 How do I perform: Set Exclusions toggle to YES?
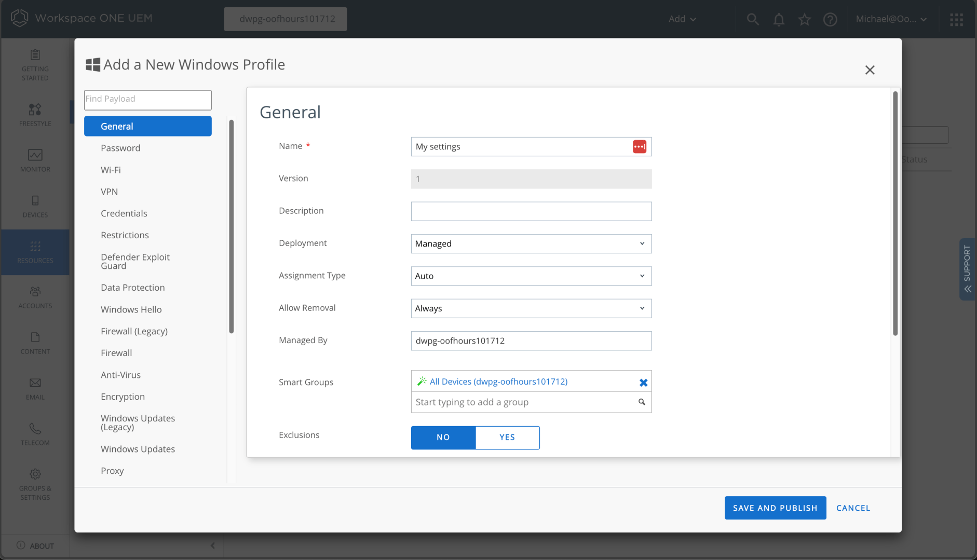coord(507,438)
